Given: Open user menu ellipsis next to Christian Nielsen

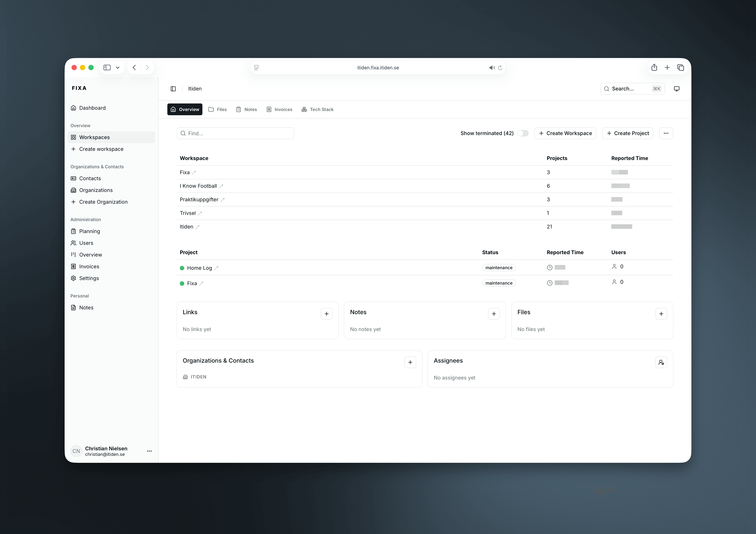Looking at the screenshot, I should click(149, 451).
